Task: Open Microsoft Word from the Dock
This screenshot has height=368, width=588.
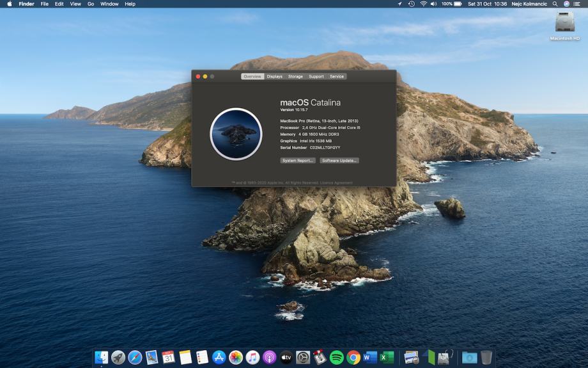Action: click(x=370, y=358)
